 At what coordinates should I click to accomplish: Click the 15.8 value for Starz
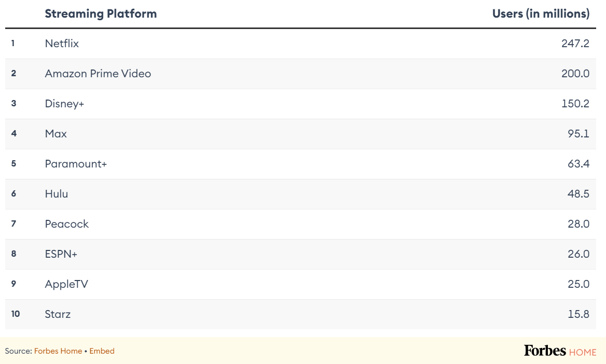pos(579,314)
